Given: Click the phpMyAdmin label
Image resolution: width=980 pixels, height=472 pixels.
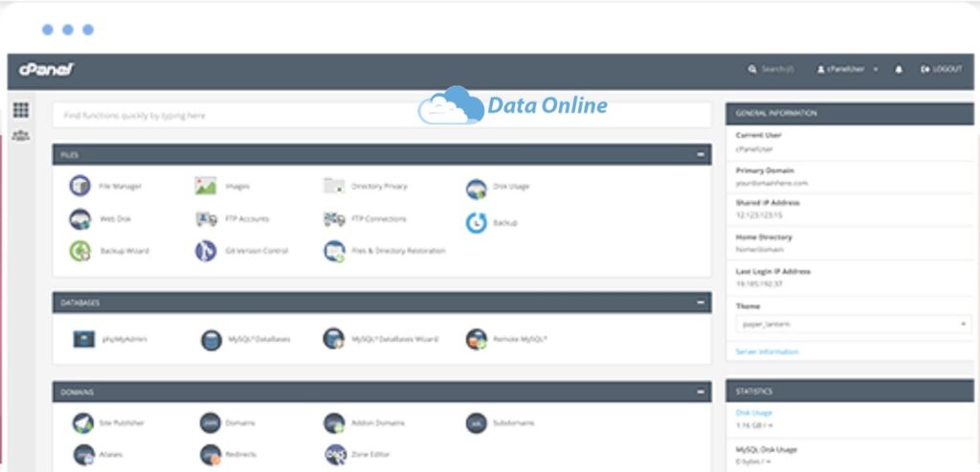Looking at the screenshot, I should [124, 339].
